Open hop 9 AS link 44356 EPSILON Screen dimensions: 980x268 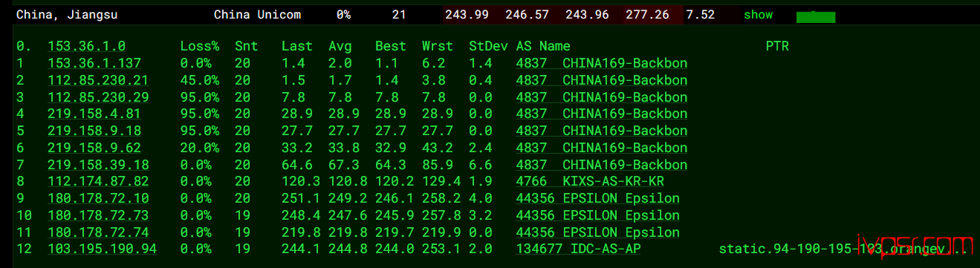598,198
